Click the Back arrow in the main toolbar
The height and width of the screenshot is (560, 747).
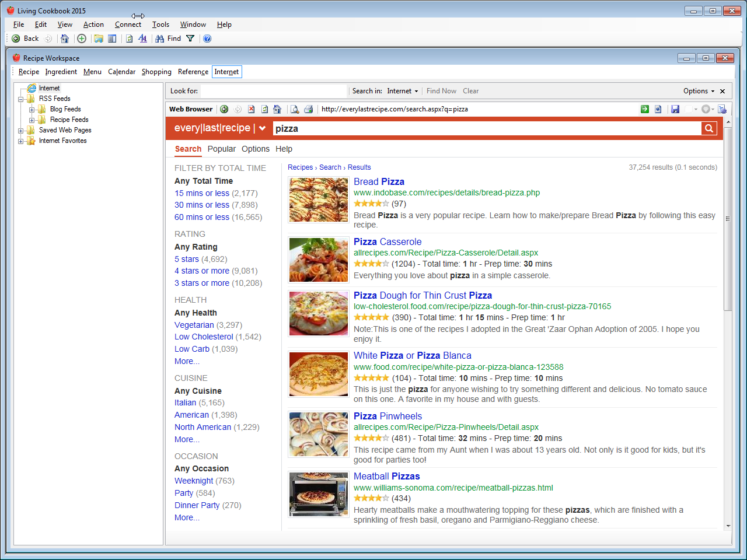[x=16, y=38]
